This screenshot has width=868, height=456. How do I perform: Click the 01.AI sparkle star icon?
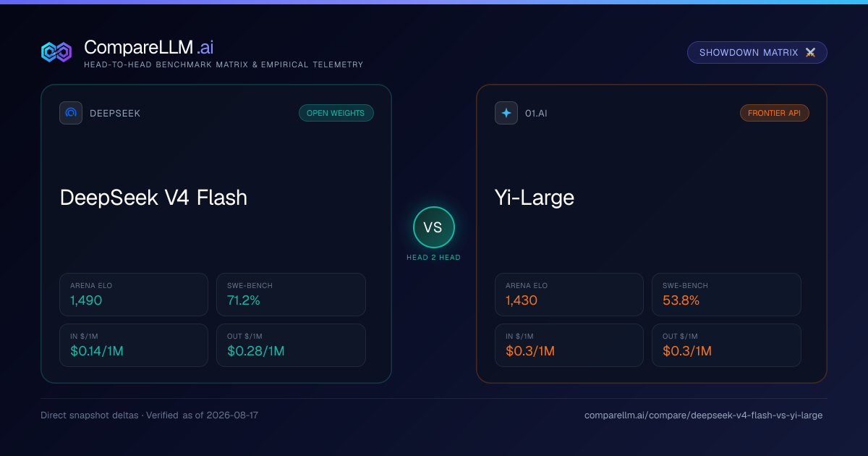[x=506, y=113]
